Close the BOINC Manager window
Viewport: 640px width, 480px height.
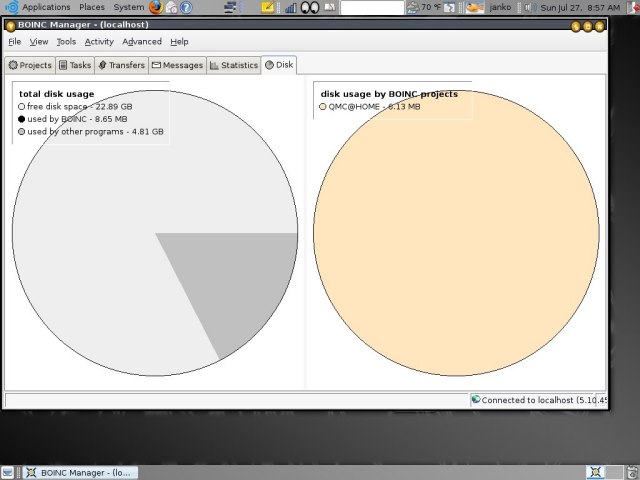tap(600, 27)
